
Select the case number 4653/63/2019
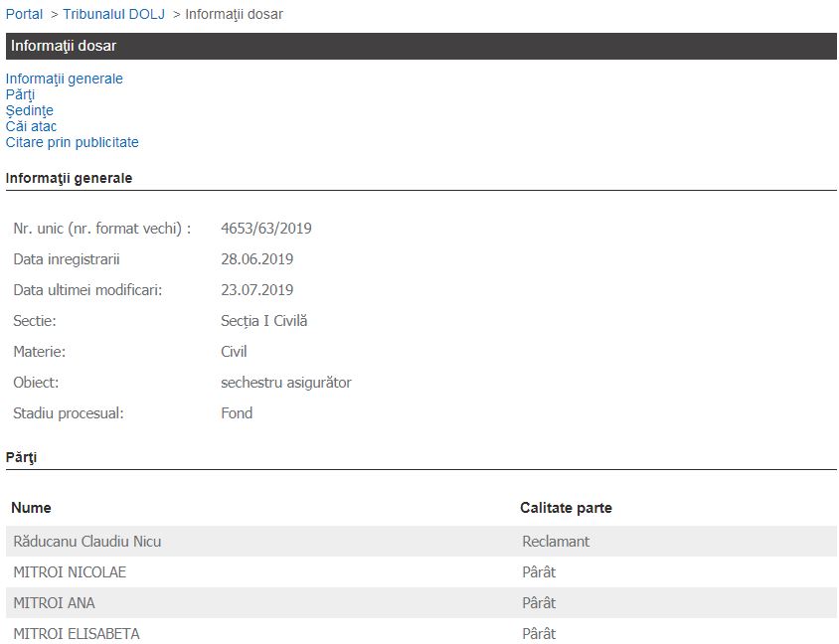coord(265,229)
